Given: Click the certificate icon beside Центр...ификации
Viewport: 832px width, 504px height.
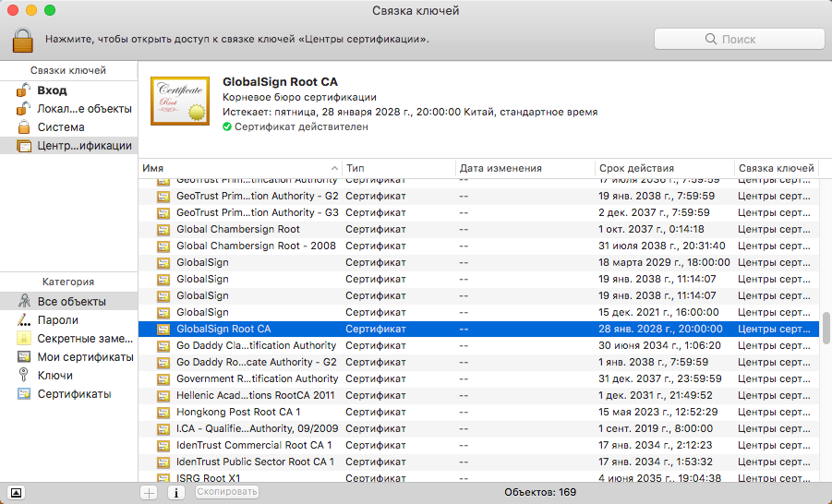Looking at the screenshot, I should [24, 146].
